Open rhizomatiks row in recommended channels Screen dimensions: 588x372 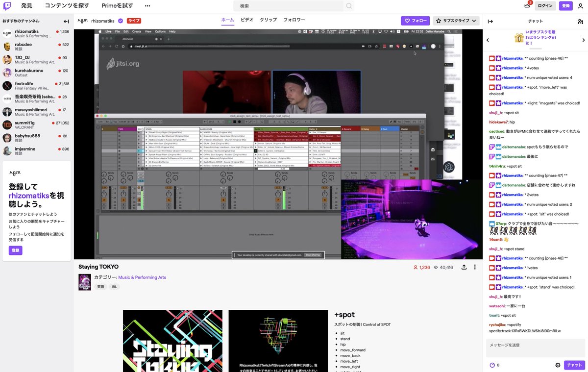pyautogui.click(x=37, y=33)
